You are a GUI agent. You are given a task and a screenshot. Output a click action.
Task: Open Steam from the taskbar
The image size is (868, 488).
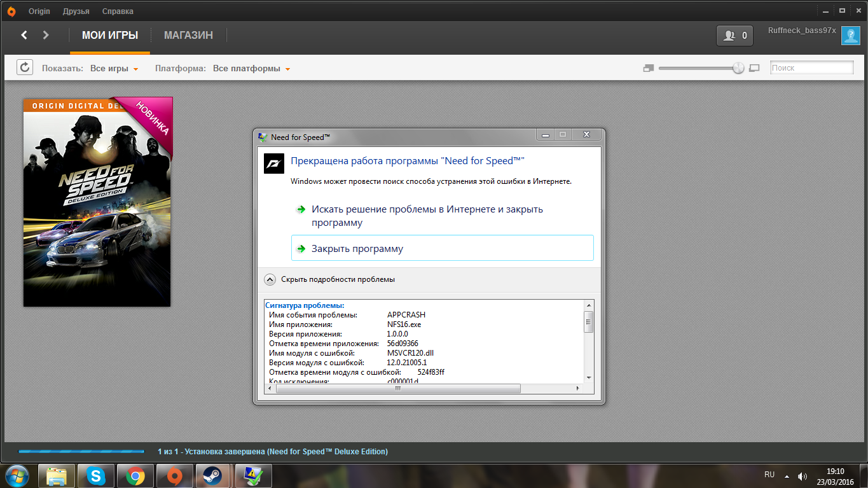(x=214, y=476)
